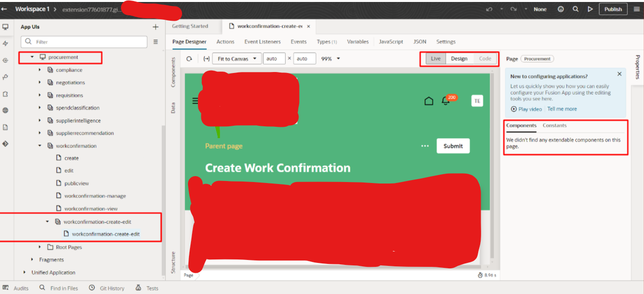Open the globe (translations) sidebar icon
The width and height of the screenshot is (644, 294).
pos(6,110)
